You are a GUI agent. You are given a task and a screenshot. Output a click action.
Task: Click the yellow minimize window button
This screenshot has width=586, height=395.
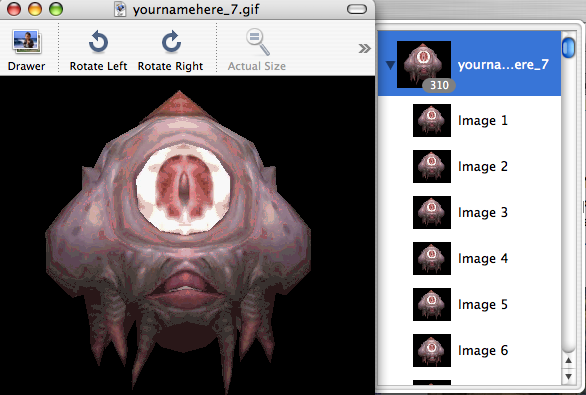point(35,9)
